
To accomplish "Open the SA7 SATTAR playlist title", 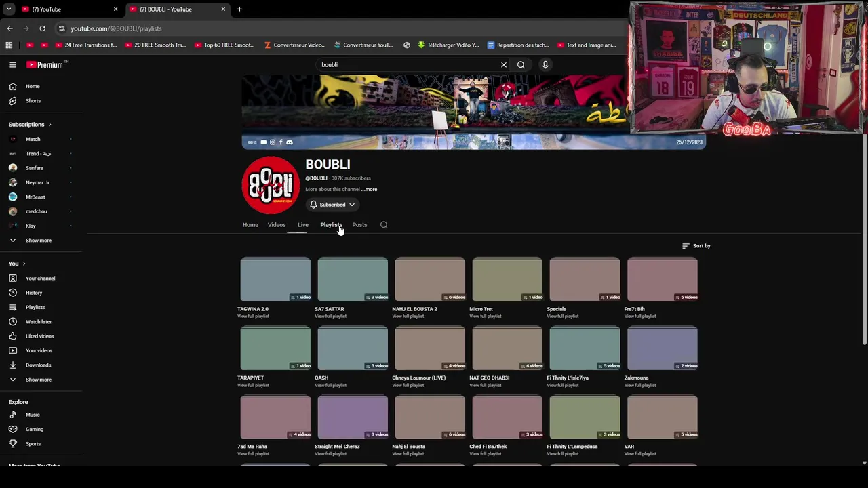I will (x=330, y=309).
